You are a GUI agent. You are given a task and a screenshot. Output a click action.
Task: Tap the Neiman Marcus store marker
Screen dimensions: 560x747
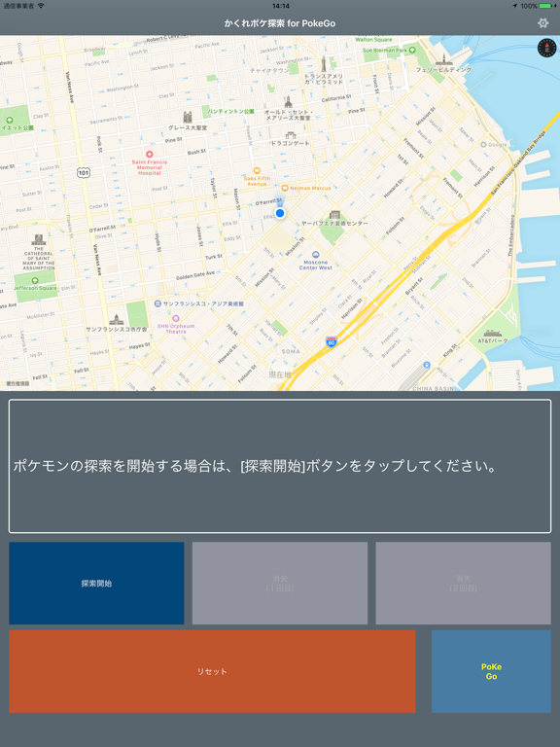285,188
